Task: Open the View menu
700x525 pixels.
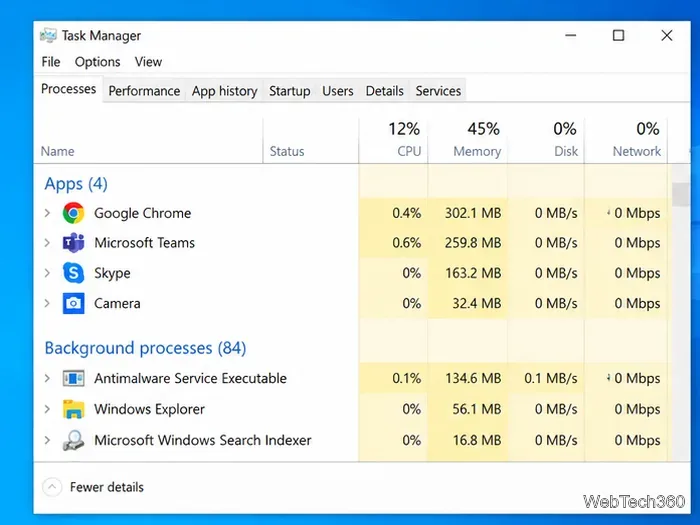Action: click(x=148, y=62)
